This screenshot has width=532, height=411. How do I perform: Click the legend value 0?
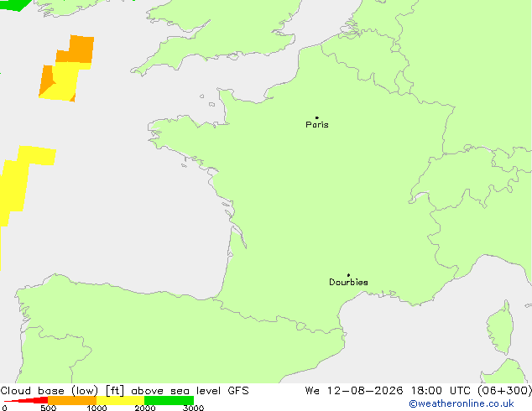pos(4,408)
